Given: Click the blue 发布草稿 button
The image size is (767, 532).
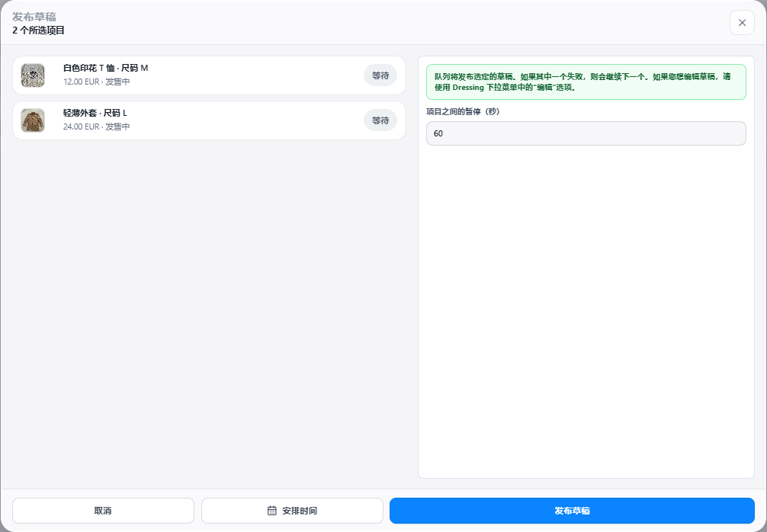Looking at the screenshot, I should (572, 511).
